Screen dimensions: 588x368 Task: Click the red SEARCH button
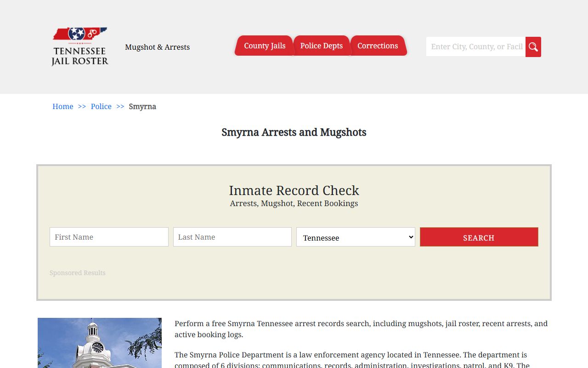[479, 237]
